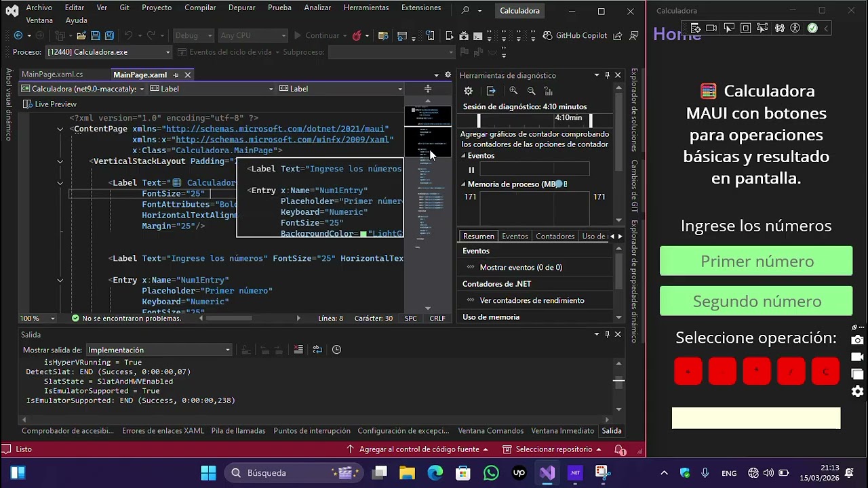Click the reset view chart icon
This screenshot has width=868, height=488.
pos(549,91)
